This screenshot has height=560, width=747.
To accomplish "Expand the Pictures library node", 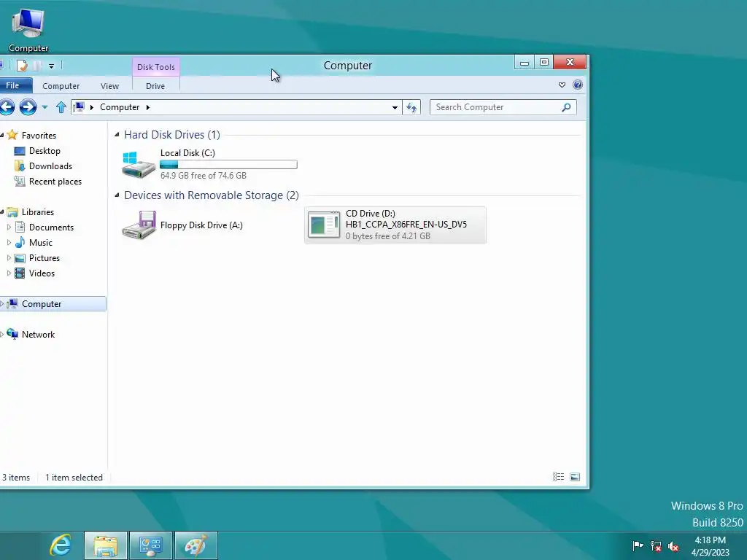I will [x=9, y=258].
